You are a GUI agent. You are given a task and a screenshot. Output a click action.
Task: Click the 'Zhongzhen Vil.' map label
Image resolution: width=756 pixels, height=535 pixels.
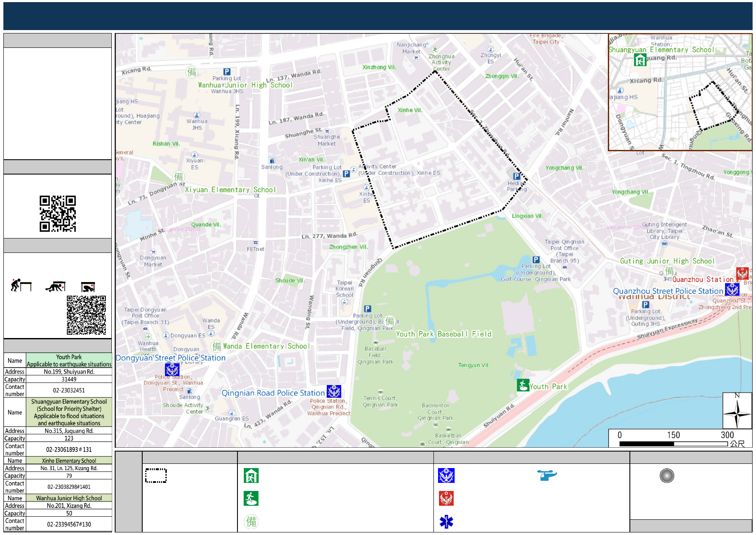coord(349,247)
